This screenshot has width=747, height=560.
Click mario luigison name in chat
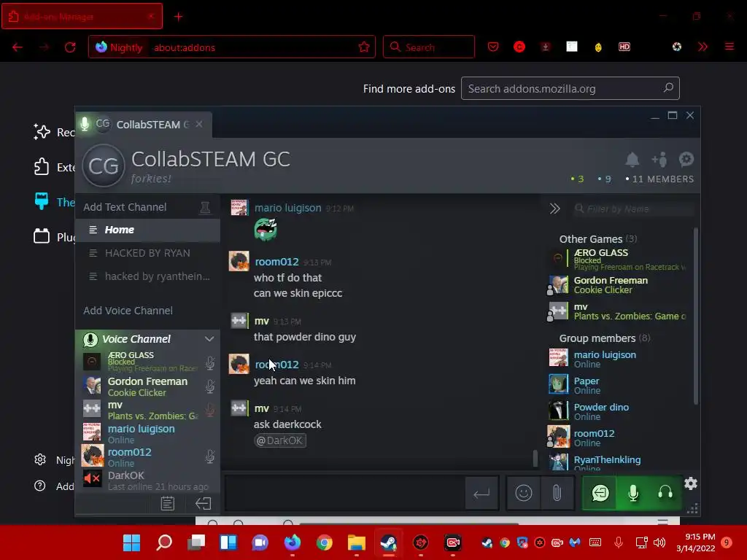[x=287, y=208]
